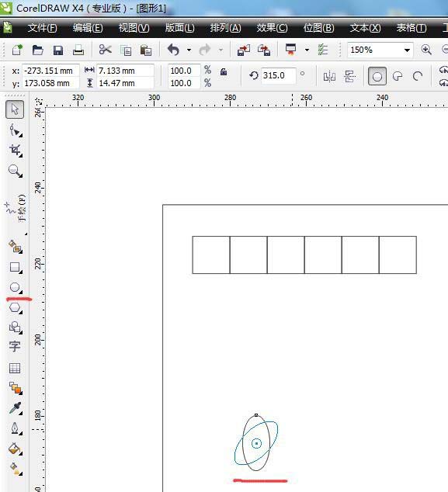
Task: Open the 版面(L) menu
Action: pyautogui.click(x=180, y=28)
